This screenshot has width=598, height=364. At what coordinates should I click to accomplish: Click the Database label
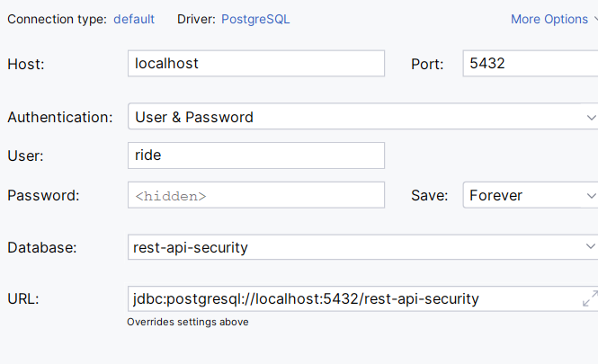pos(42,248)
